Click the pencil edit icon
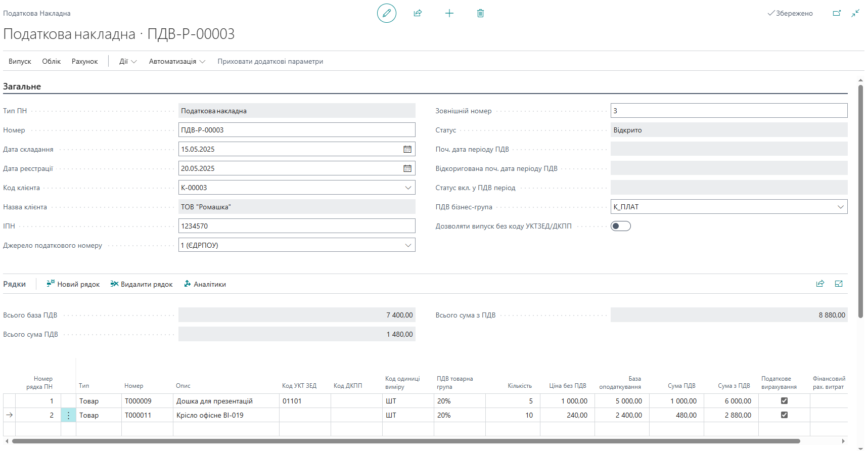The width and height of the screenshot is (868, 451). point(386,13)
